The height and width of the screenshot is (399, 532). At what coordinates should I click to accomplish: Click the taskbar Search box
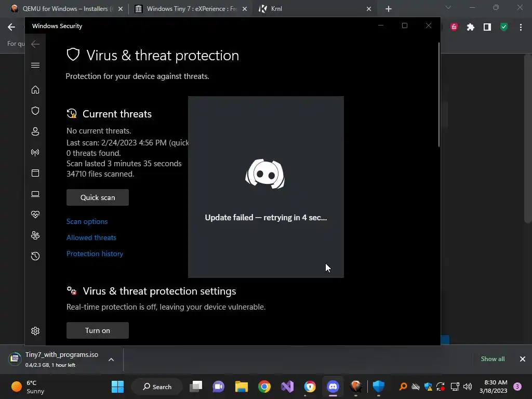(x=157, y=387)
